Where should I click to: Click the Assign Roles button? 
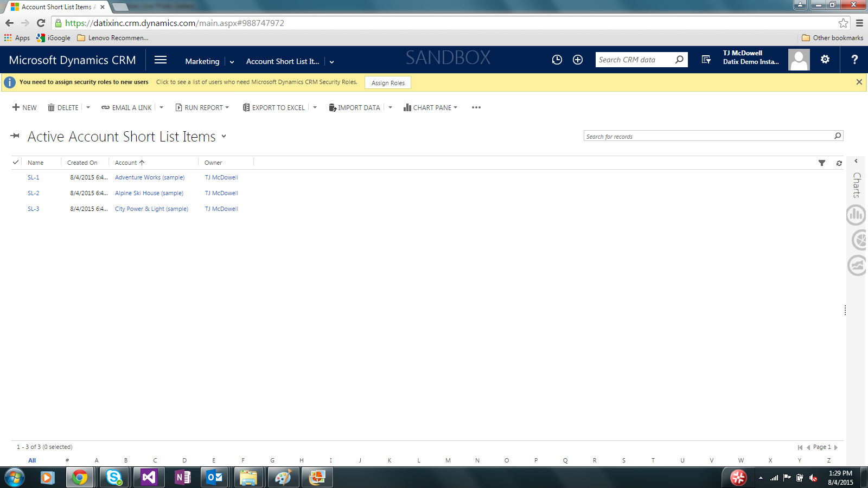pos(388,82)
